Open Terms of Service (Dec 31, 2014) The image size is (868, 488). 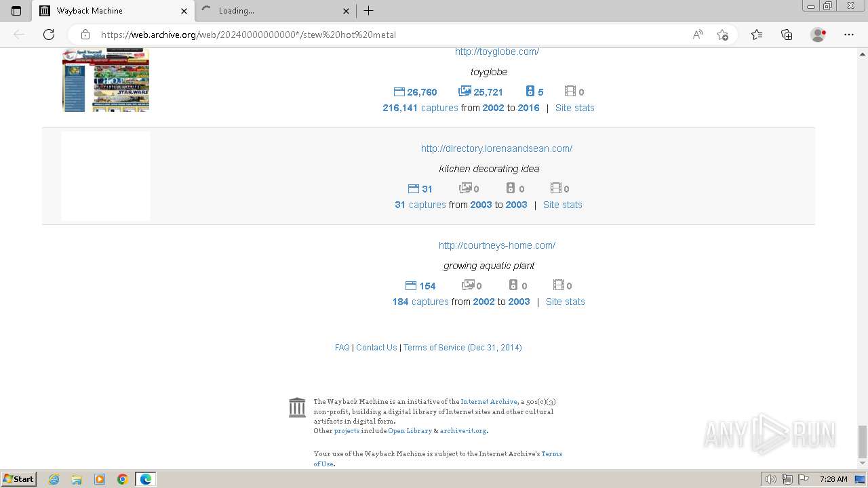tap(462, 348)
